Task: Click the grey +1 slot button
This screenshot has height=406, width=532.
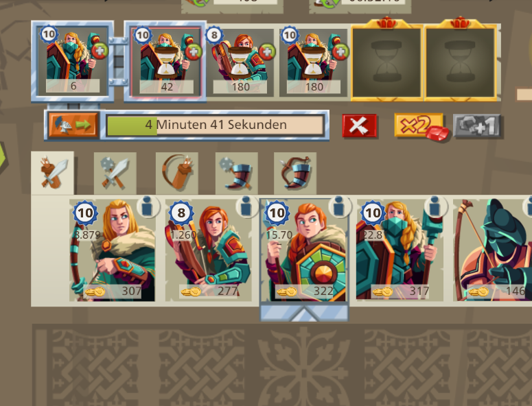Action: [x=476, y=126]
